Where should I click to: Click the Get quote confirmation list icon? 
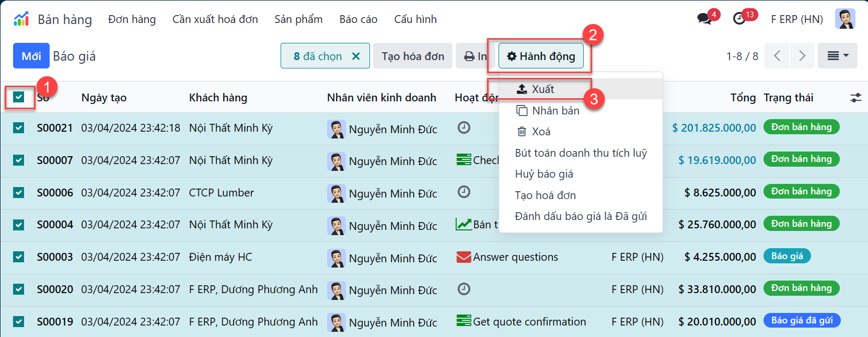click(464, 320)
